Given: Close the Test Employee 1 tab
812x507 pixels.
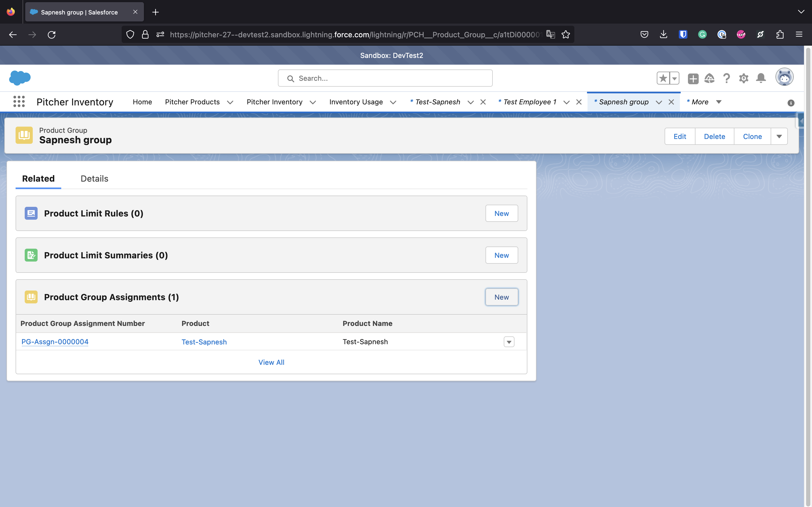Looking at the screenshot, I should (x=579, y=102).
